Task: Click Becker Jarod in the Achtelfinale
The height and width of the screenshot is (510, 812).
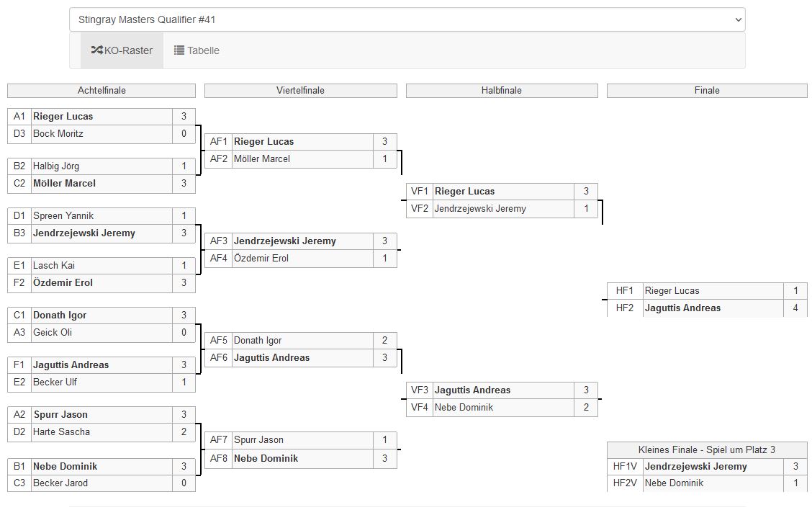Action: (60, 483)
